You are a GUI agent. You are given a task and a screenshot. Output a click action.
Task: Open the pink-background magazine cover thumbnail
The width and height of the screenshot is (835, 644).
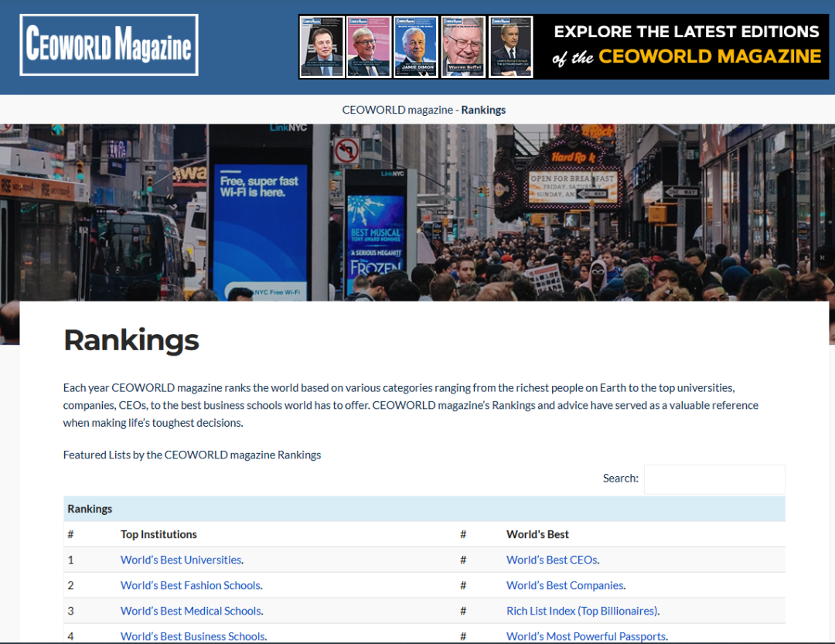click(x=369, y=46)
